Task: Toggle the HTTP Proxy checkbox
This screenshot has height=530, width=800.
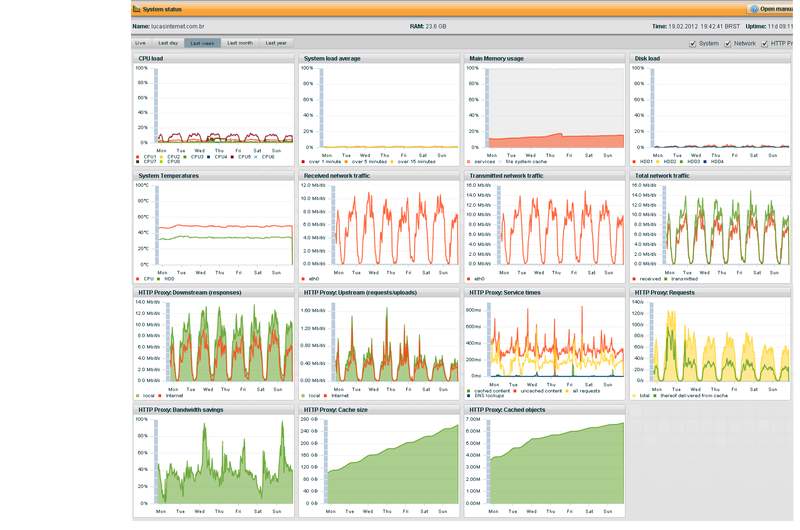Action: [x=765, y=44]
